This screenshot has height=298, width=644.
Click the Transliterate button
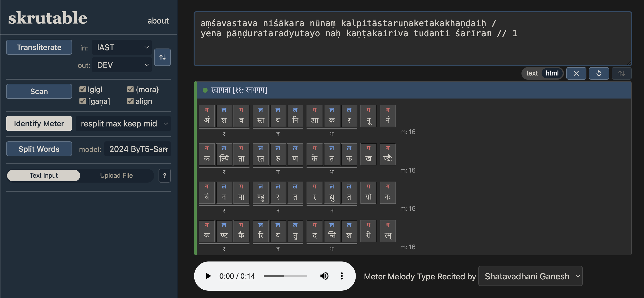pyautogui.click(x=39, y=47)
